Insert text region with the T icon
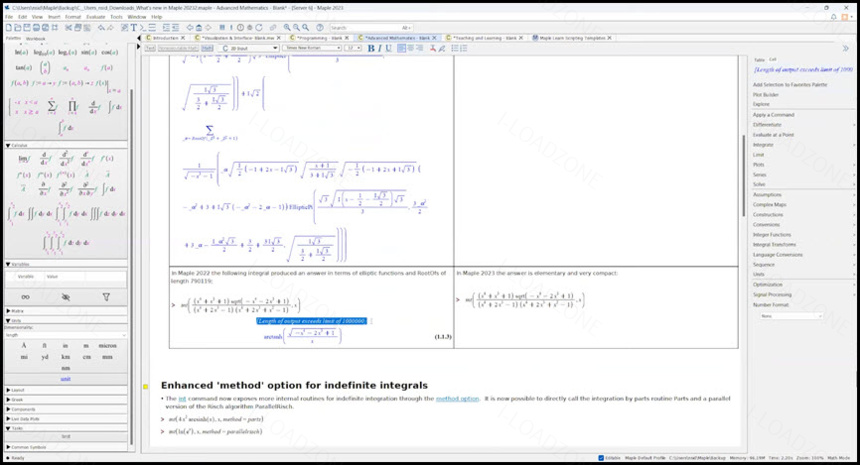The width and height of the screenshot is (860, 465). (133, 27)
